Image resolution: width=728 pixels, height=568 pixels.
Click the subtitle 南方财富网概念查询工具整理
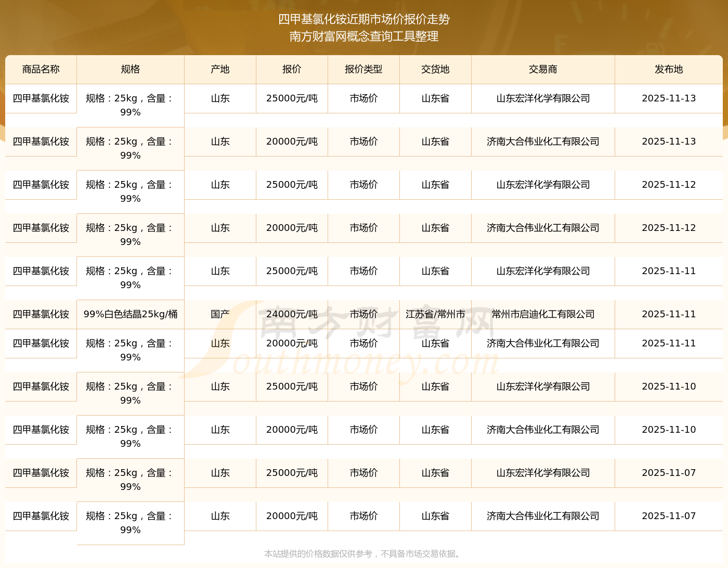(364, 36)
